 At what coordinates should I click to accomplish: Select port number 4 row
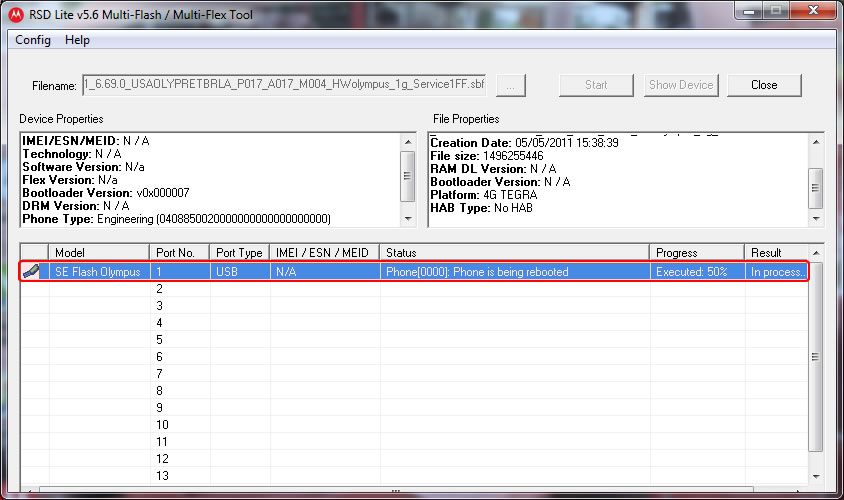pos(414,323)
